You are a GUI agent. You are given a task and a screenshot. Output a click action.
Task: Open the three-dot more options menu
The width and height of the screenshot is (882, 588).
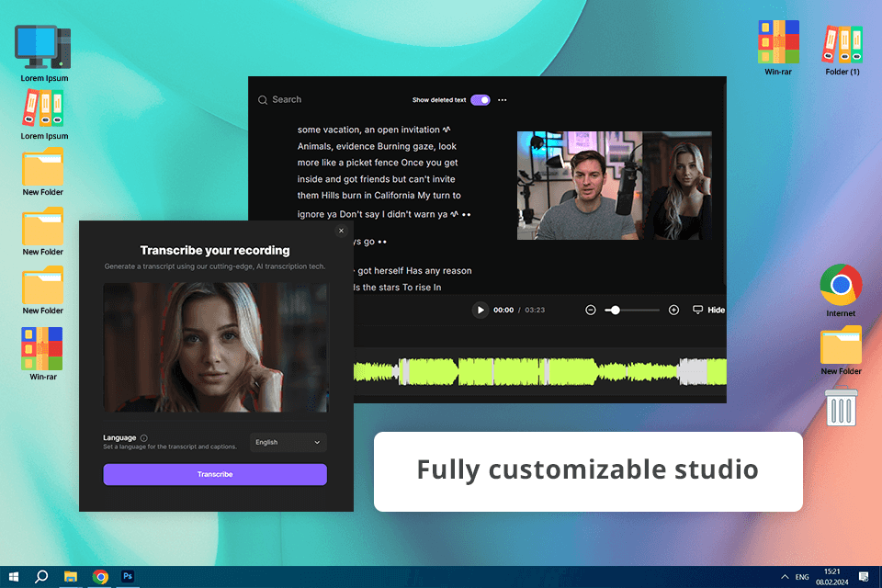click(x=503, y=100)
